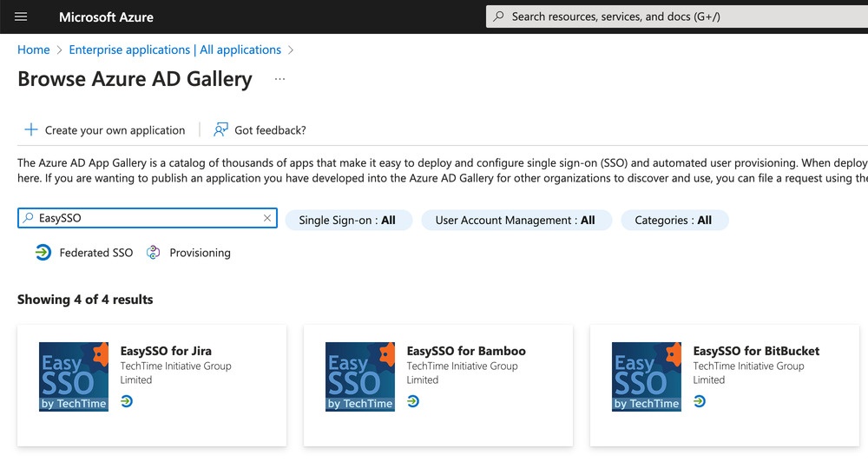Click the Microsoft Azure title

click(106, 17)
